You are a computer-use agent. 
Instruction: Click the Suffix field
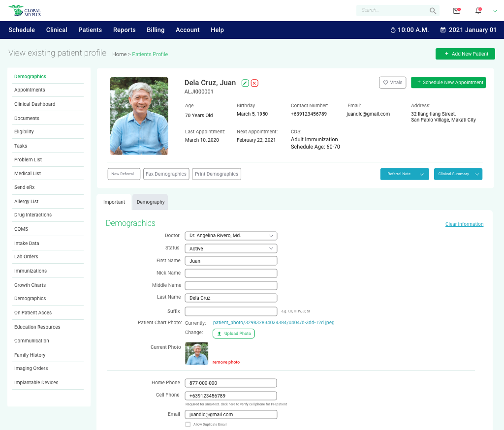pos(231,311)
